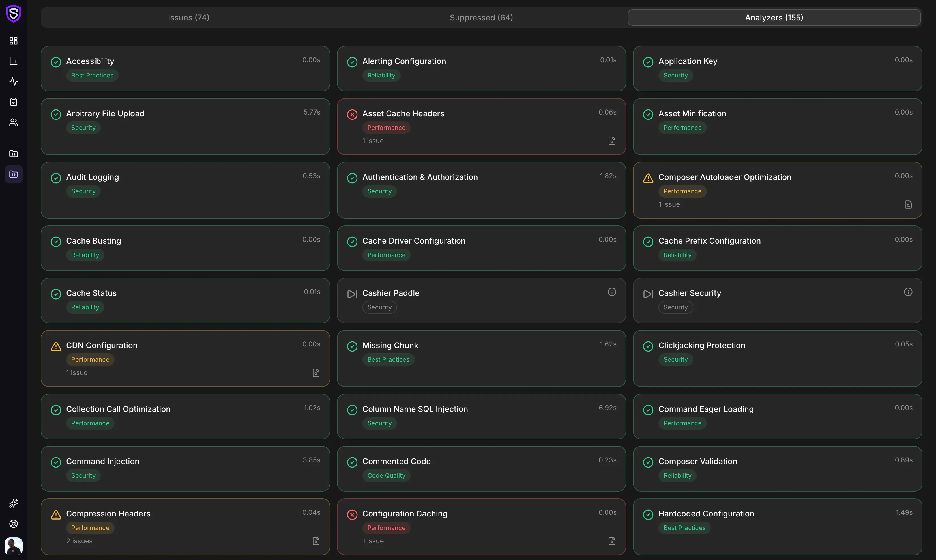Open the Accessibility analyzer card
Image resolution: width=936 pixels, height=560 pixels.
point(185,69)
